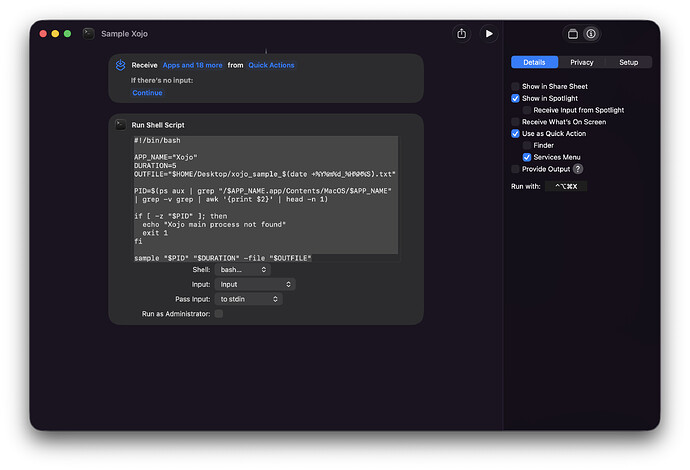This screenshot has height=470, width=690.
Task: Click the Continue no-input option
Action: pos(147,93)
